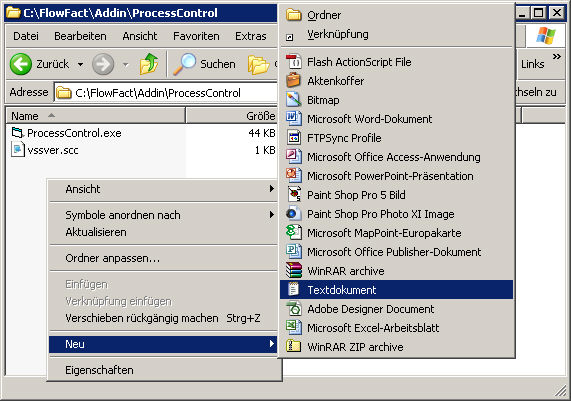Select WinRAR ZIP archive entry

(397, 346)
